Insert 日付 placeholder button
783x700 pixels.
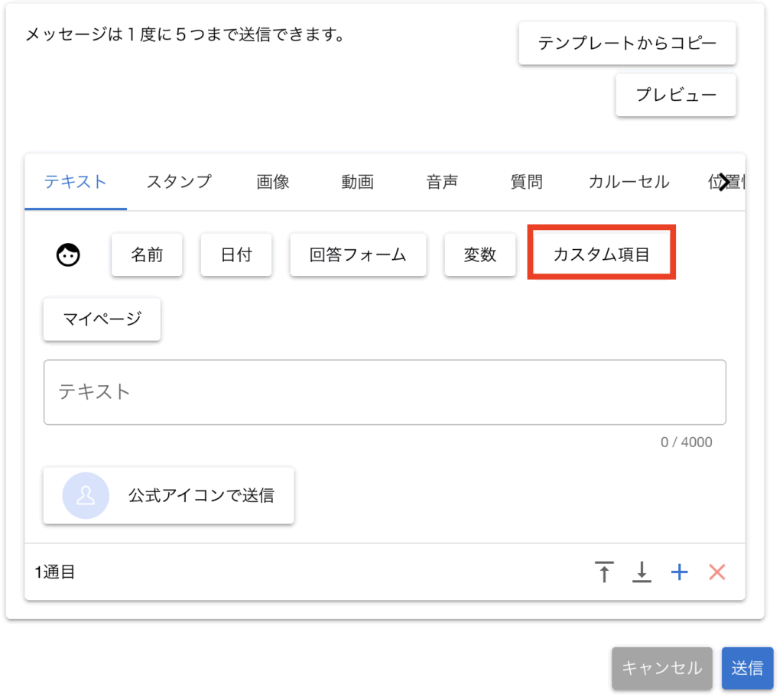pyautogui.click(x=236, y=254)
